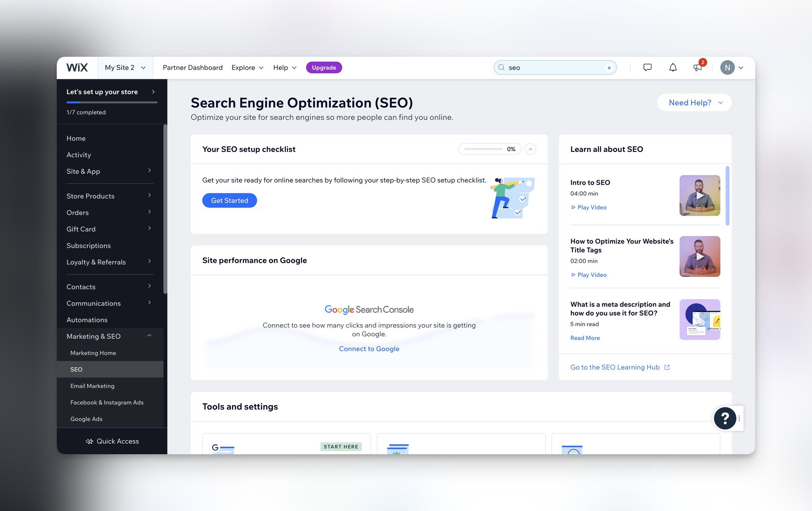
Task: Click the notifications bell icon
Action: coord(672,67)
